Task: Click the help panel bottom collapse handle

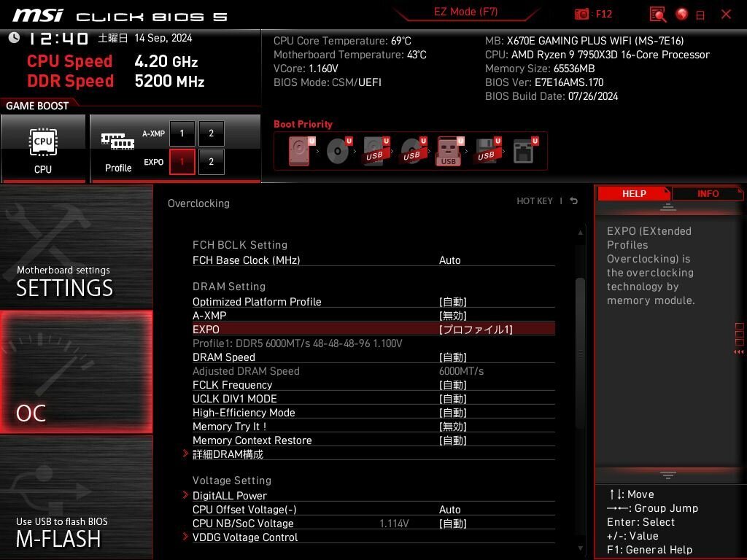Action: 668,475
